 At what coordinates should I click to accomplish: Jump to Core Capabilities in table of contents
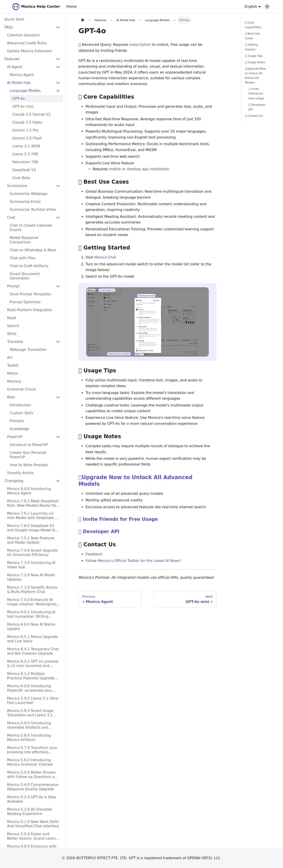point(253,25)
